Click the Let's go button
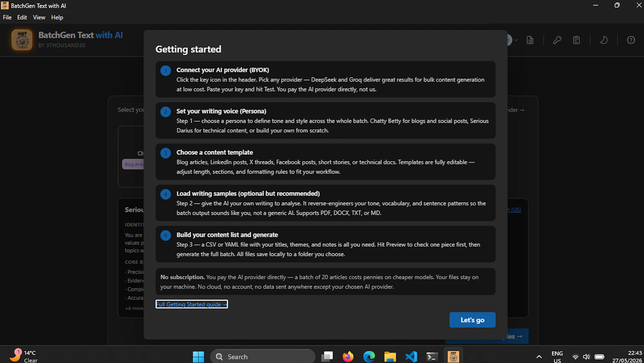This screenshot has width=644, height=363. click(x=473, y=320)
